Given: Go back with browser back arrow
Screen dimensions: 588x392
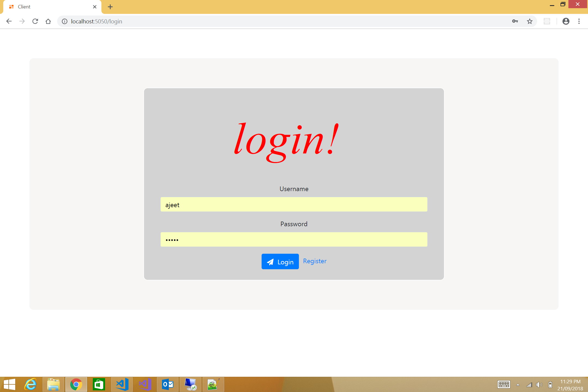Looking at the screenshot, I should point(9,21).
